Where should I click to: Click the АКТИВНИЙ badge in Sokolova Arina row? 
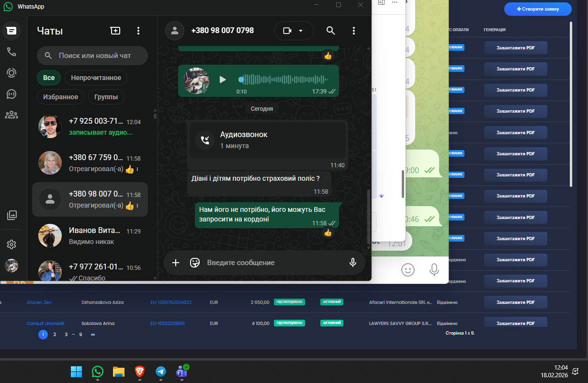332,323
